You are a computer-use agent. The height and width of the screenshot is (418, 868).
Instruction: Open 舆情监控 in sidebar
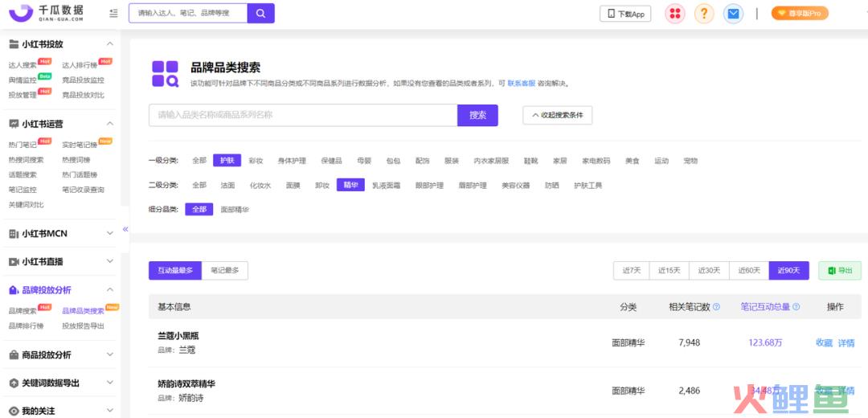pyautogui.click(x=23, y=80)
